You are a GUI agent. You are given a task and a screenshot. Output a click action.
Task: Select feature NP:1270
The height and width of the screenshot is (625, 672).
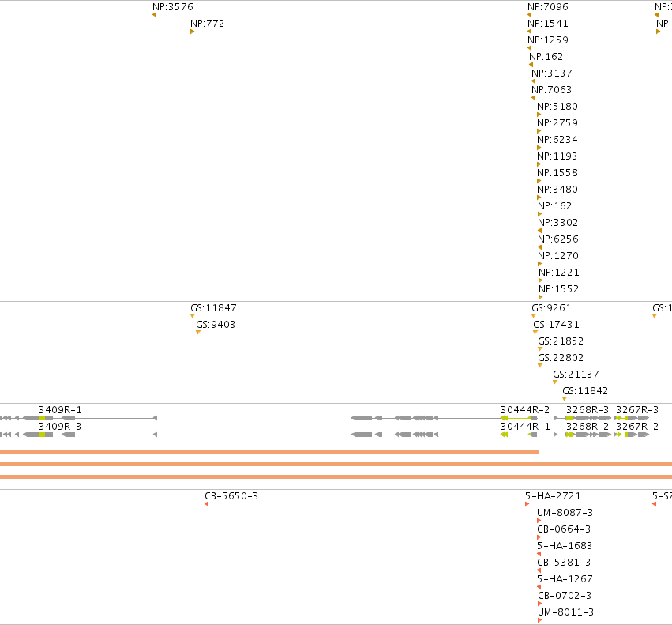558,256
